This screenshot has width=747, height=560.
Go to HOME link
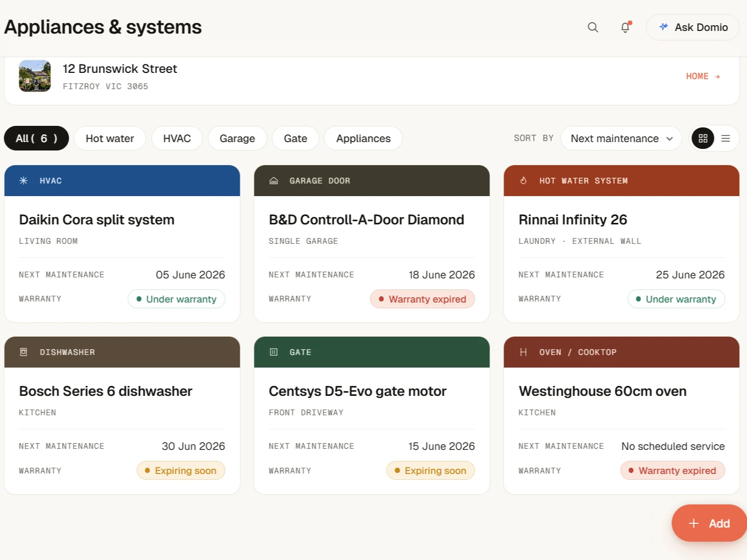point(703,77)
